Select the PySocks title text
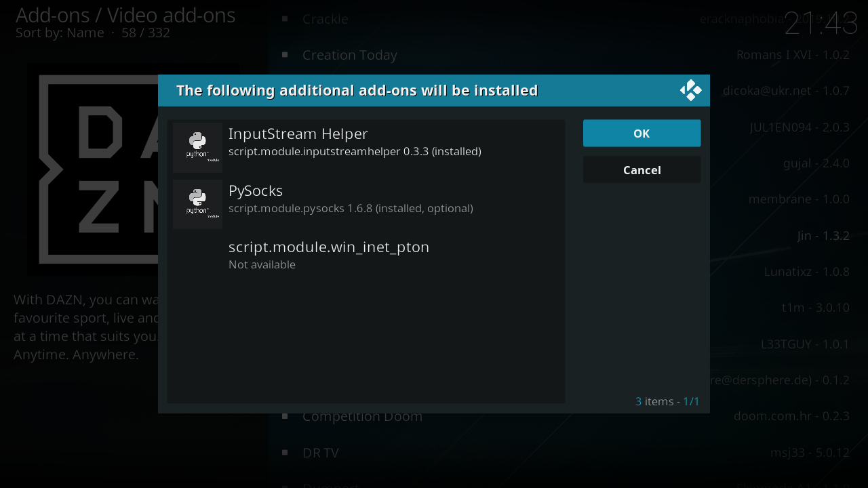This screenshot has height=488, width=868. point(256,190)
